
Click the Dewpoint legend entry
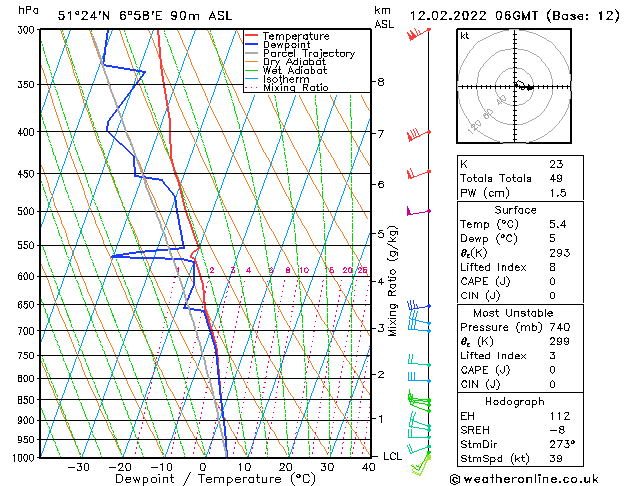click(x=278, y=45)
